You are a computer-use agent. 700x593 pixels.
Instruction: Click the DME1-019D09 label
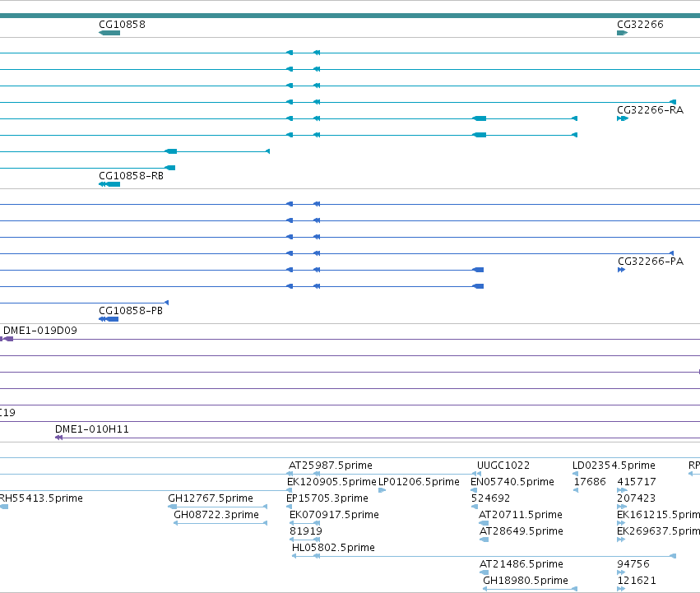tap(40, 331)
